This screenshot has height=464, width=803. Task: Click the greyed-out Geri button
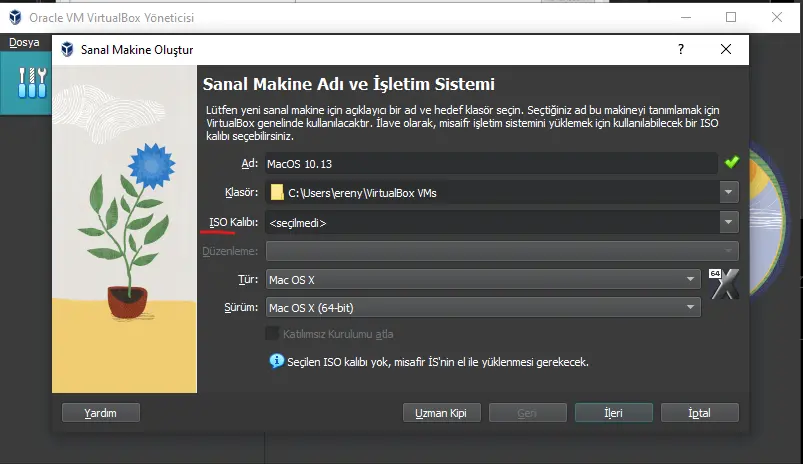527,413
